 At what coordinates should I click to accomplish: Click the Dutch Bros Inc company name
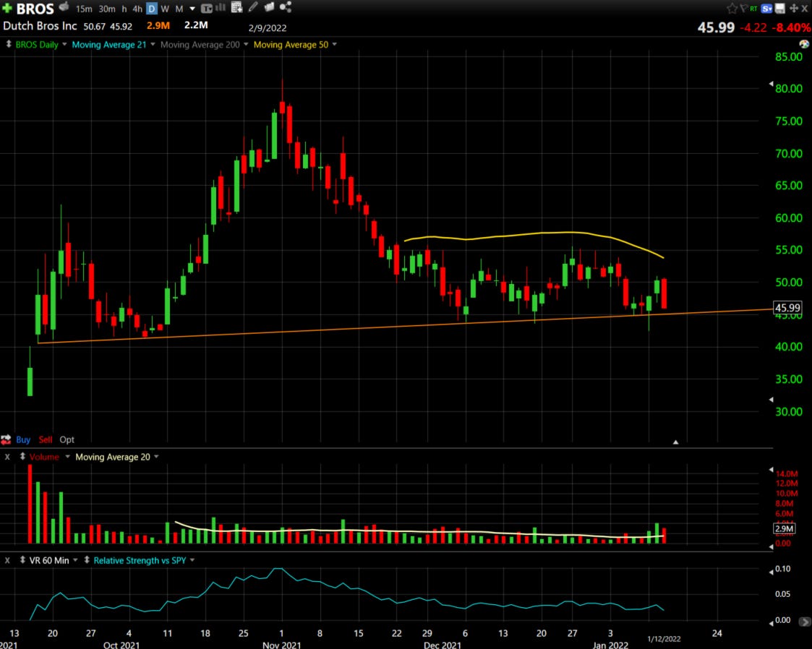click(x=40, y=26)
